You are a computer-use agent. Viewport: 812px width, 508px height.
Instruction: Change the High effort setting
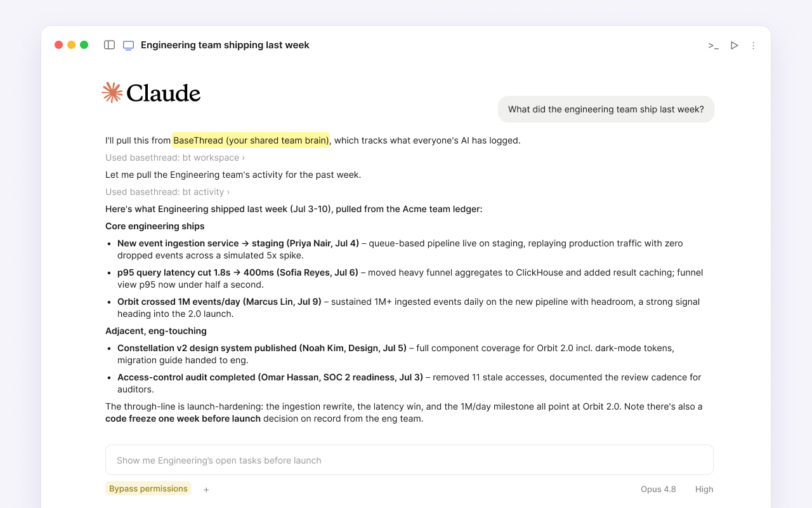click(704, 489)
